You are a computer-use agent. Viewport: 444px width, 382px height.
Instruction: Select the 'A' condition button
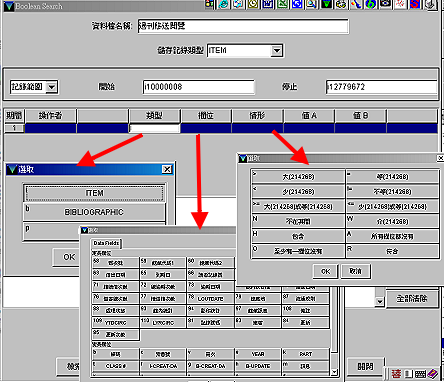392,236
